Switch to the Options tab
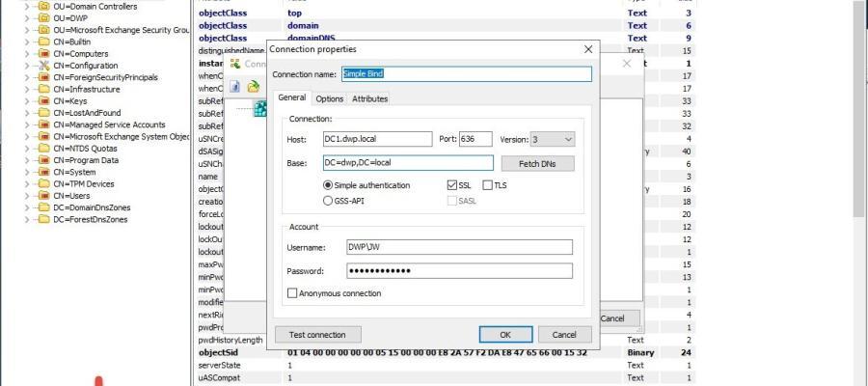868x386 pixels. click(x=329, y=98)
